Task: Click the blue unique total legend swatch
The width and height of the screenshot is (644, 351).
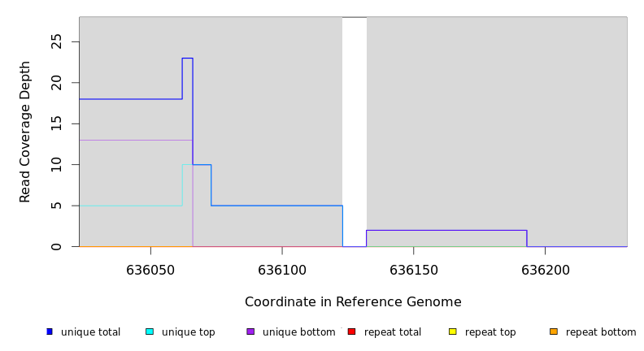Action: [50, 331]
